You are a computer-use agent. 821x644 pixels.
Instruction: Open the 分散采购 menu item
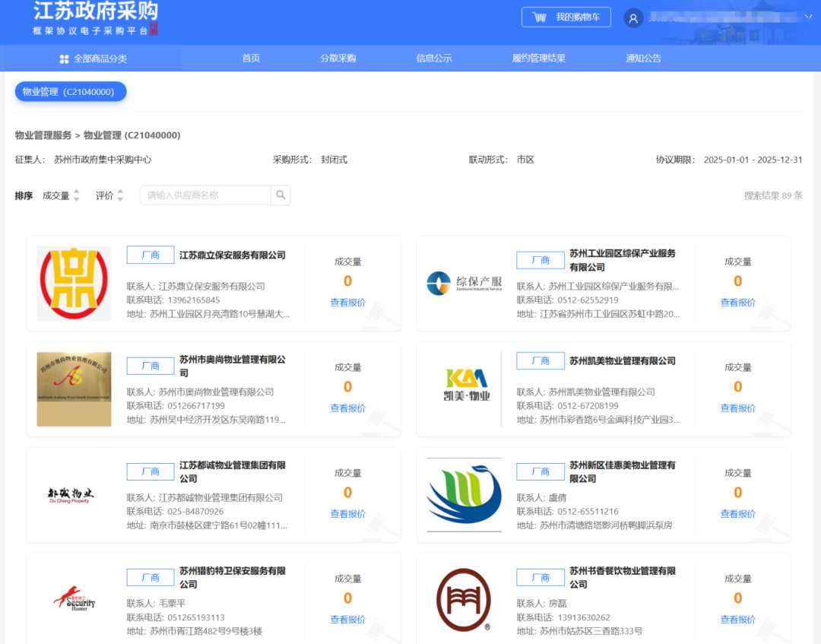coord(338,58)
